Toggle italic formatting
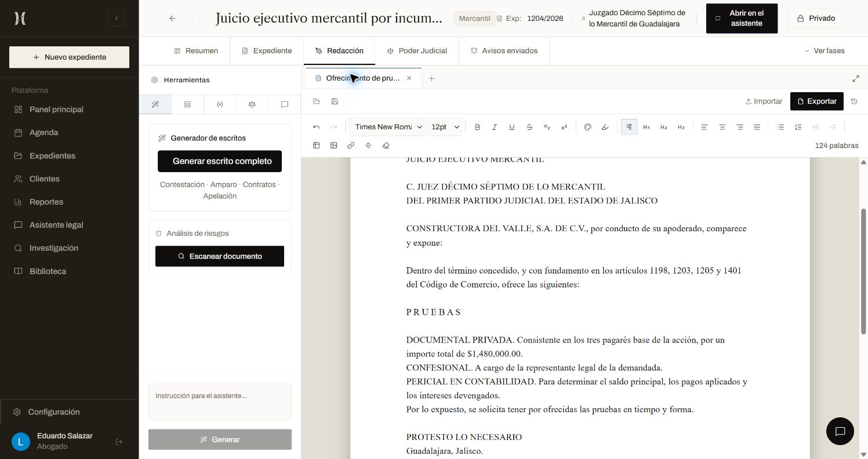Image resolution: width=868 pixels, height=459 pixels. (x=495, y=127)
